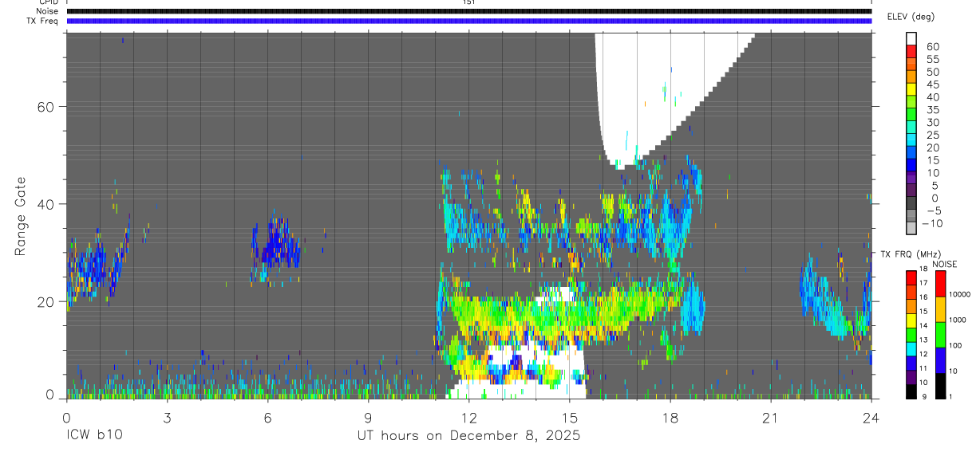The height and width of the screenshot is (452, 980).
Task: Click the '25' tick on ELEV scale
Action: coord(931,136)
